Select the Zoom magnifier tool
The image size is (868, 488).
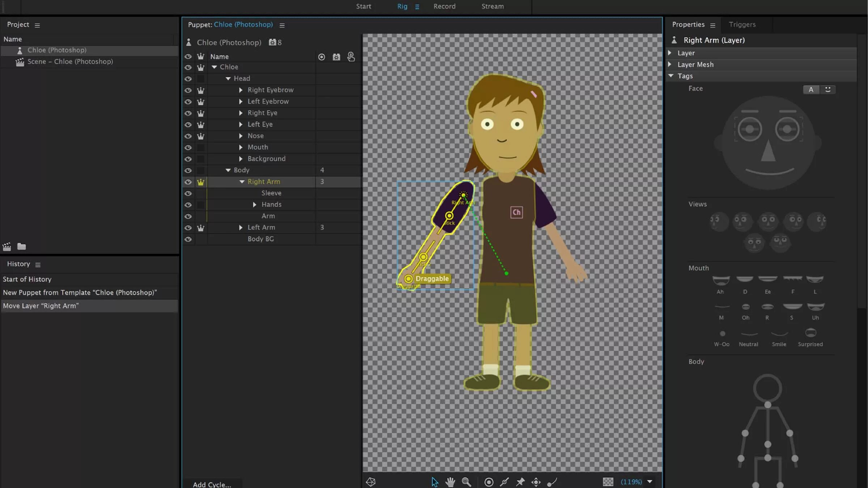click(x=466, y=482)
